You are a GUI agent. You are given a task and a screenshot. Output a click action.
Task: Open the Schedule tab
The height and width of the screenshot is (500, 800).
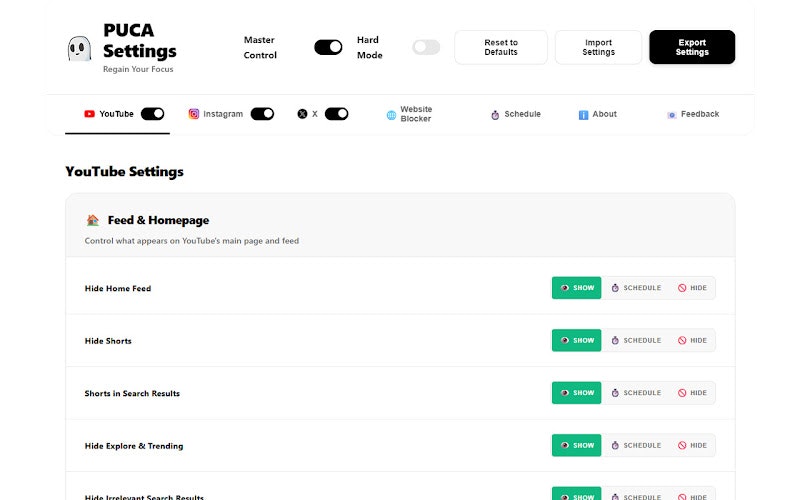516,114
